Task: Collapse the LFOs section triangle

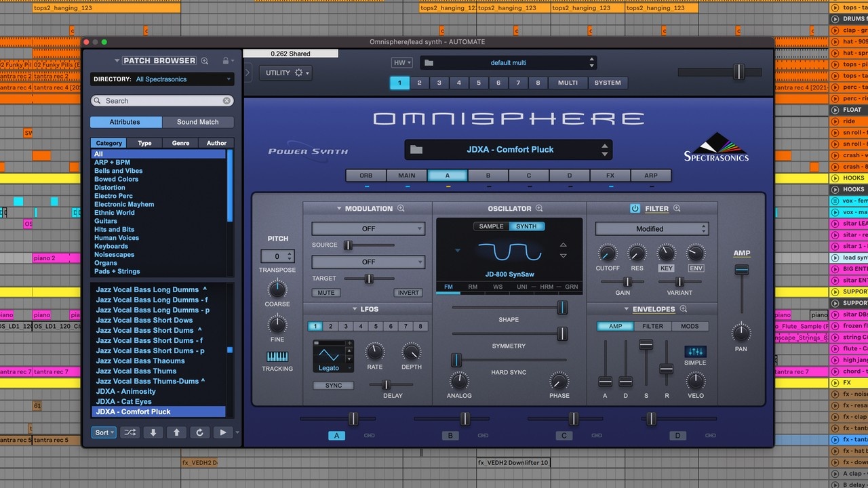Action: pos(355,309)
